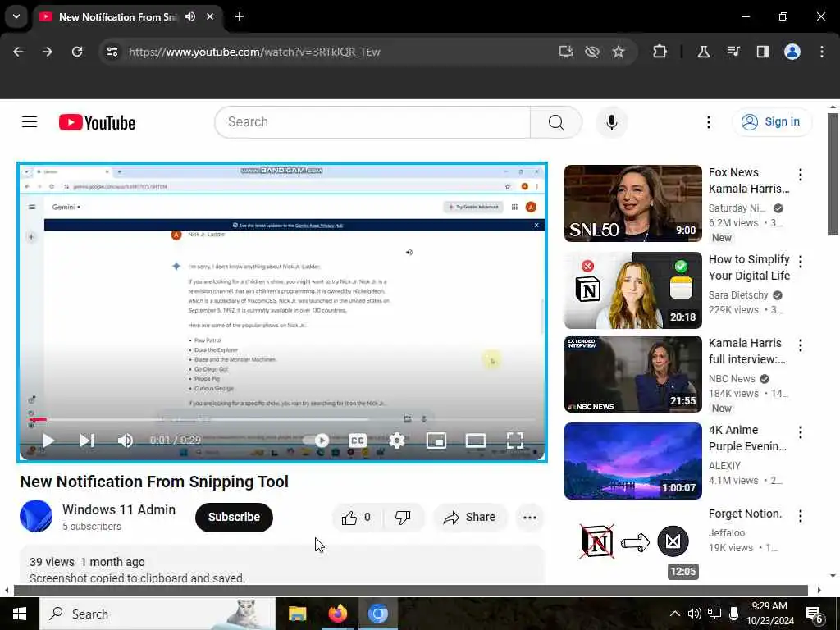Start voice search with the microphone

(x=611, y=122)
